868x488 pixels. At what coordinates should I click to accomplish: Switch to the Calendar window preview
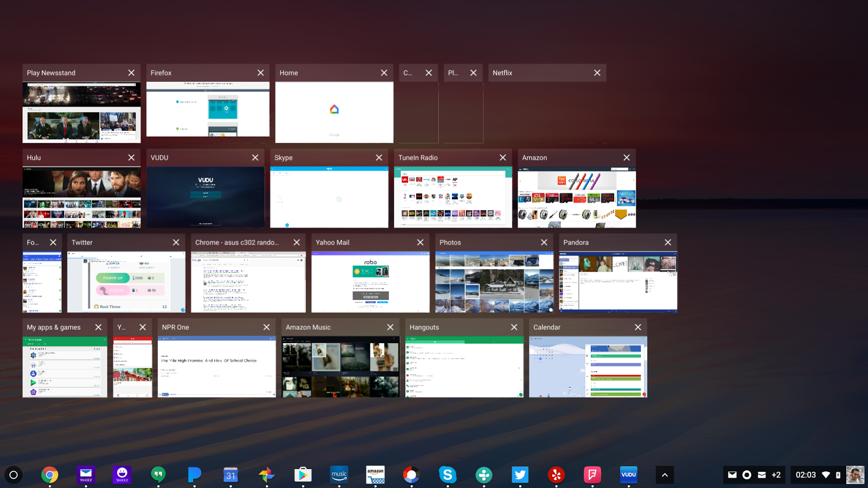point(588,358)
